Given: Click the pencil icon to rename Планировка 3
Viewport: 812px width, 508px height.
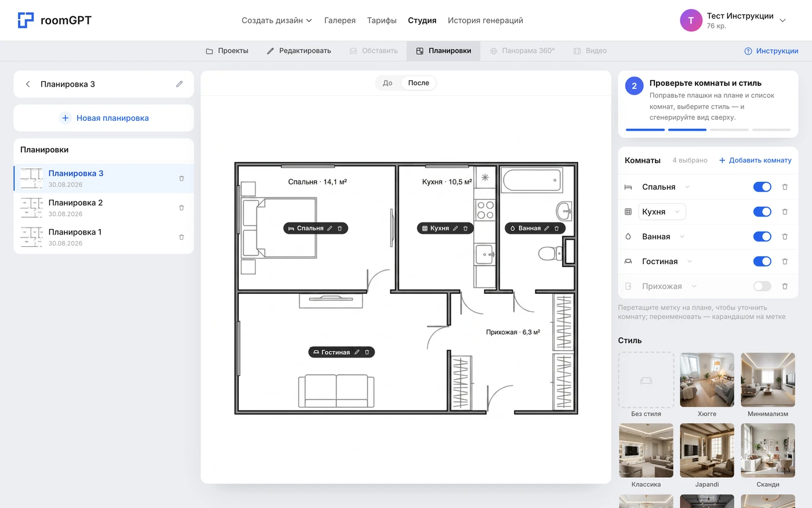Looking at the screenshot, I should pyautogui.click(x=180, y=84).
